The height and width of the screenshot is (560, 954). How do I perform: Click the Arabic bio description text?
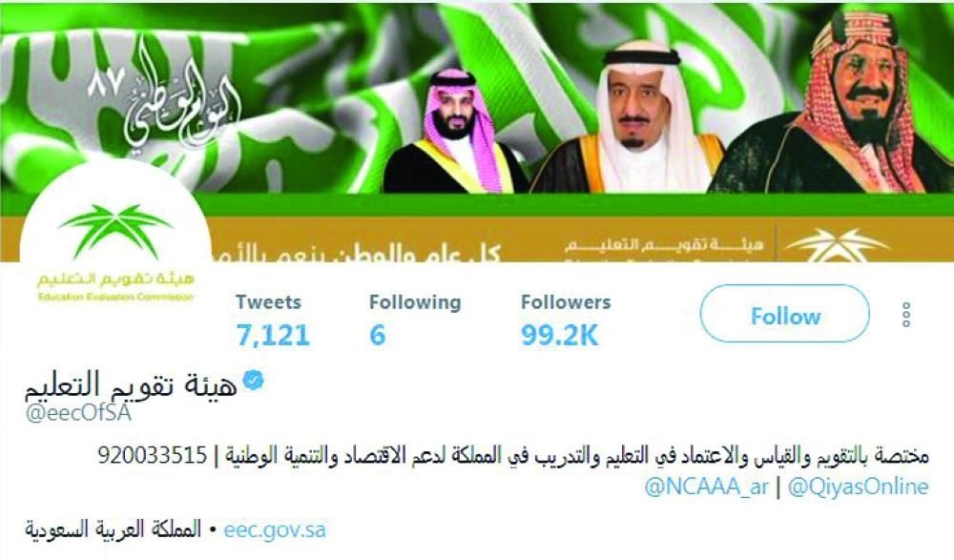pos(577,455)
